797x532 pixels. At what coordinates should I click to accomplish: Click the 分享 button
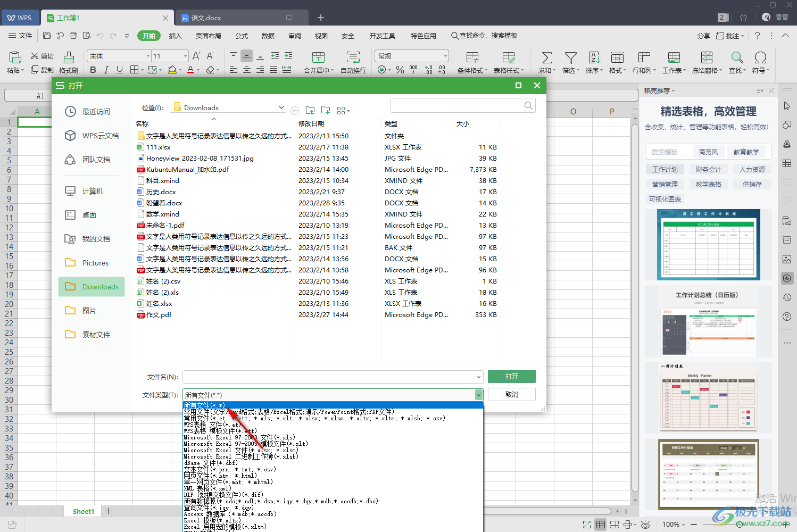(x=703, y=36)
